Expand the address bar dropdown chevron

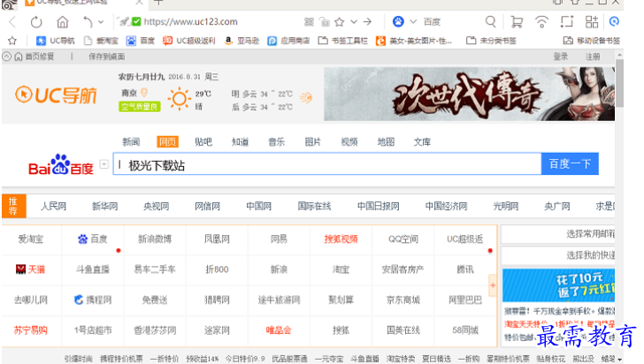pos(354,22)
